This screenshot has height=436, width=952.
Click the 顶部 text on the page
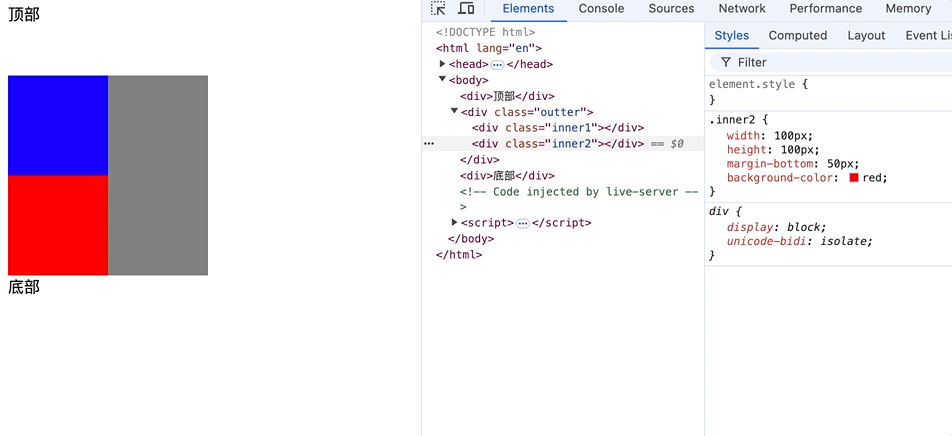point(24,15)
